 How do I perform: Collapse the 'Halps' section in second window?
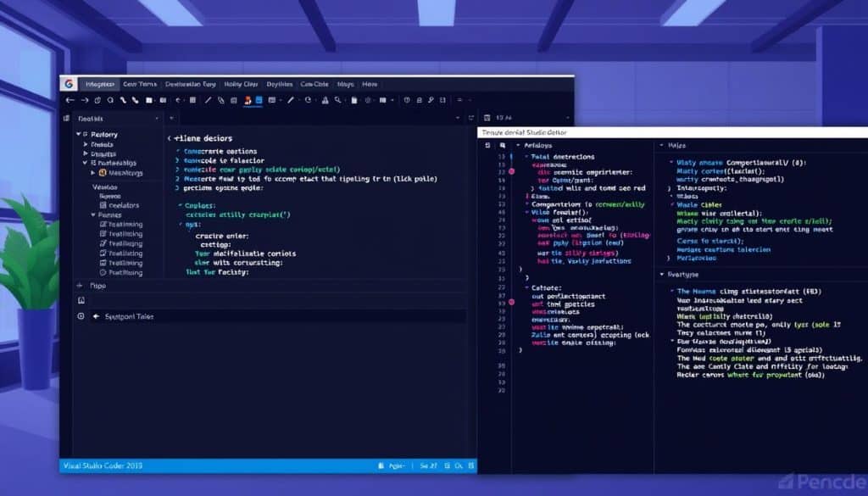661,146
